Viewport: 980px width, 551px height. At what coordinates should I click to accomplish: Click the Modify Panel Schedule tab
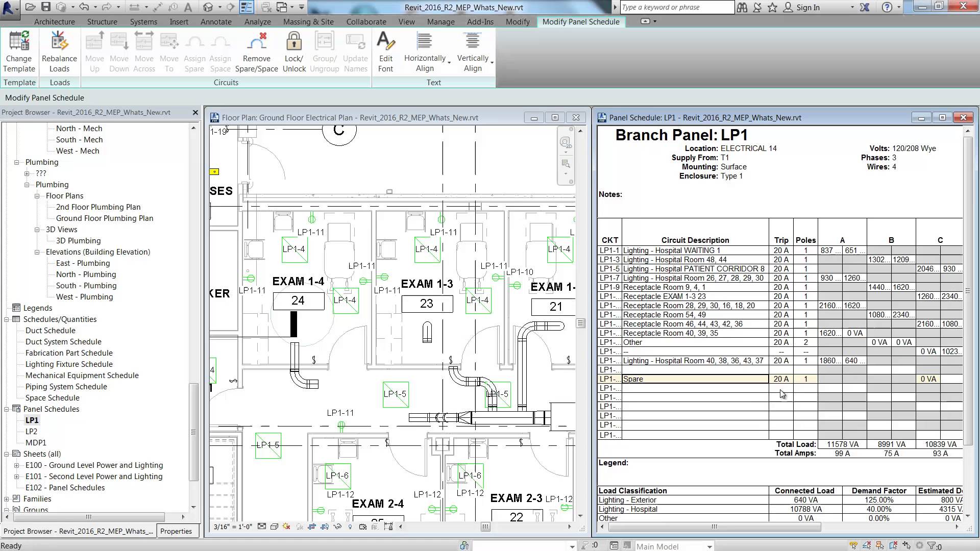click(x=581, y=21)
